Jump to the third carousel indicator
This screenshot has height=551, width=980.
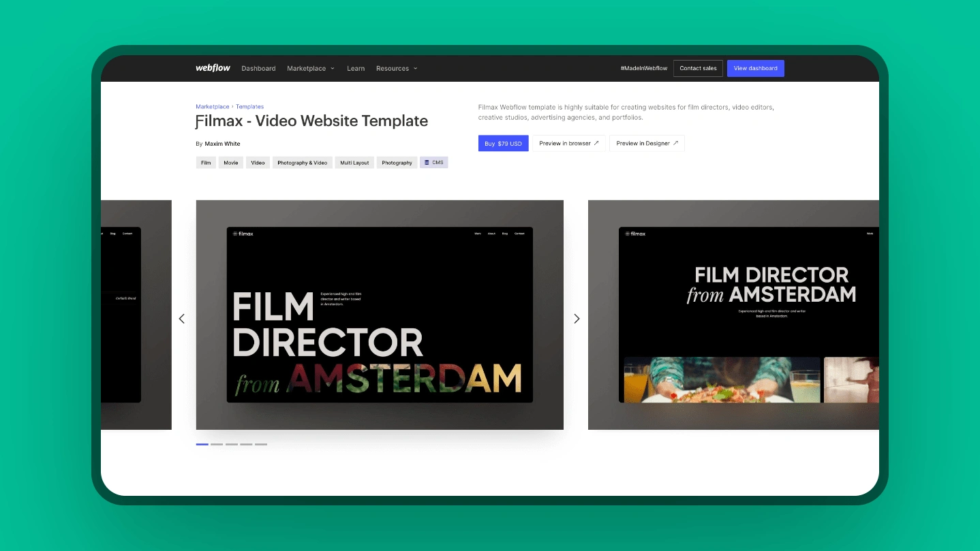click(232, 444)
